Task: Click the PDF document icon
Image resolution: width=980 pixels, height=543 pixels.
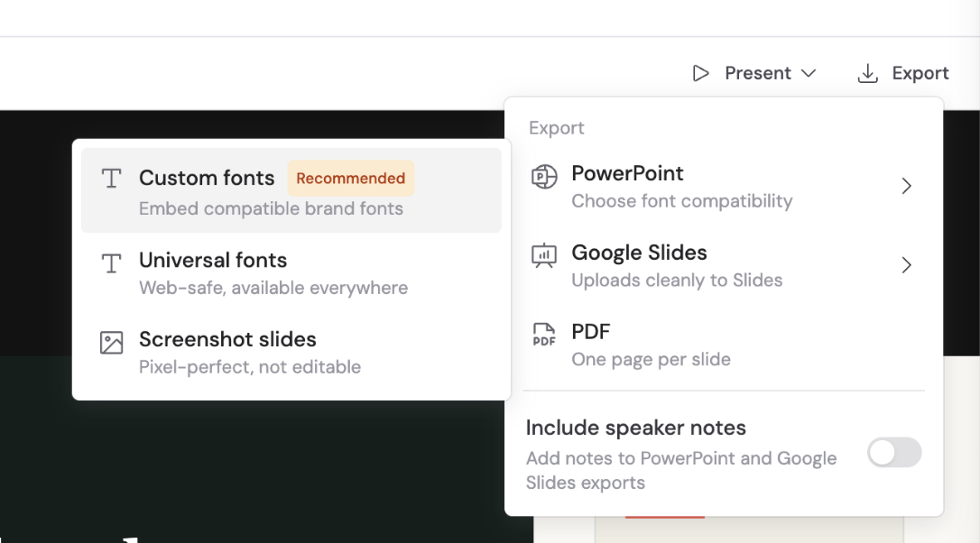Action: pyautogui.click(x=544, y=335)
